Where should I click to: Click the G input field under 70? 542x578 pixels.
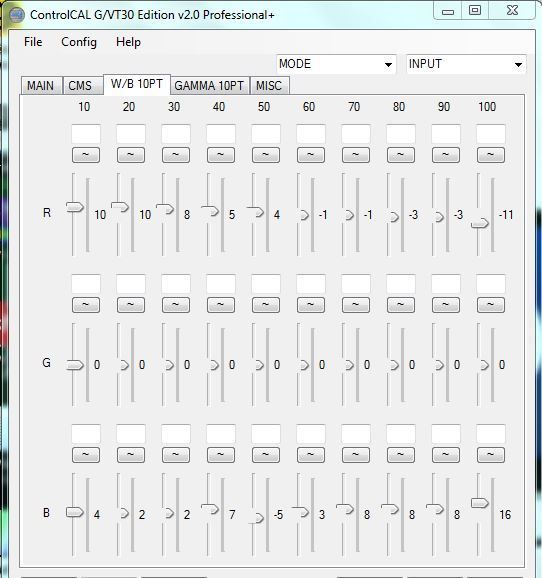coord(356,284)
